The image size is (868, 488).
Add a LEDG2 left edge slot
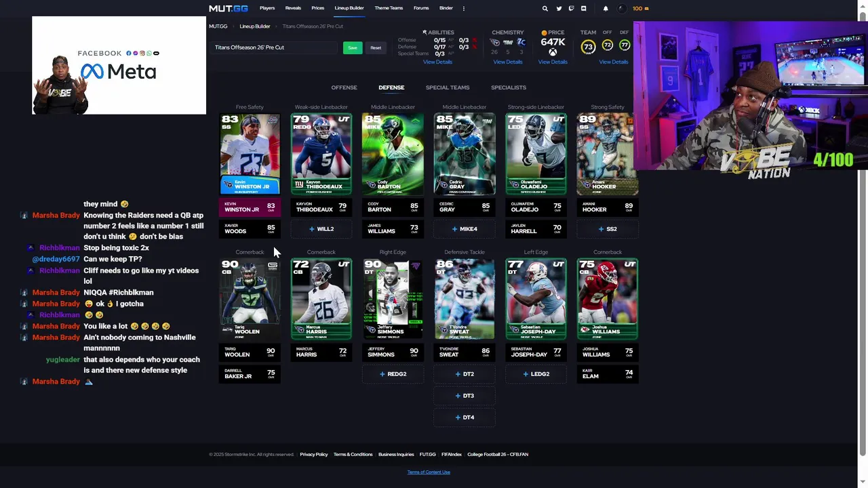click(536, 374)
